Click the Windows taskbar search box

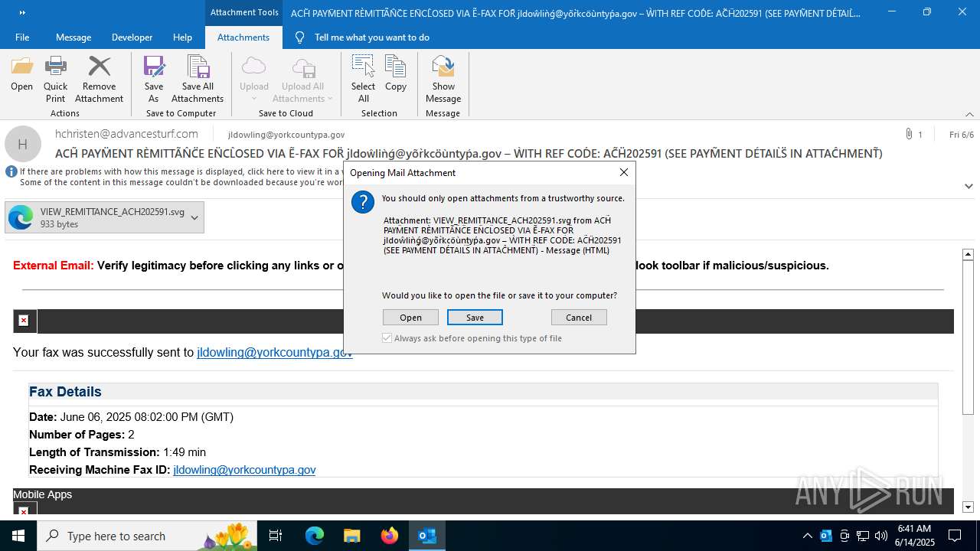click(145, 536)
